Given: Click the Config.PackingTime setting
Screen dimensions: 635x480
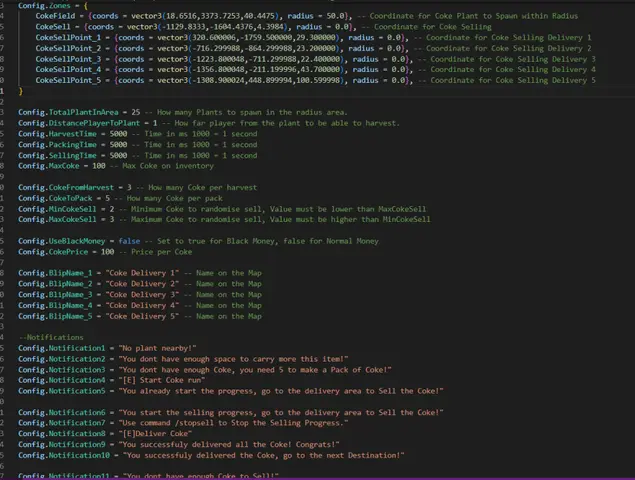Looking at the screenshot, I should click(x=137, y=145).
